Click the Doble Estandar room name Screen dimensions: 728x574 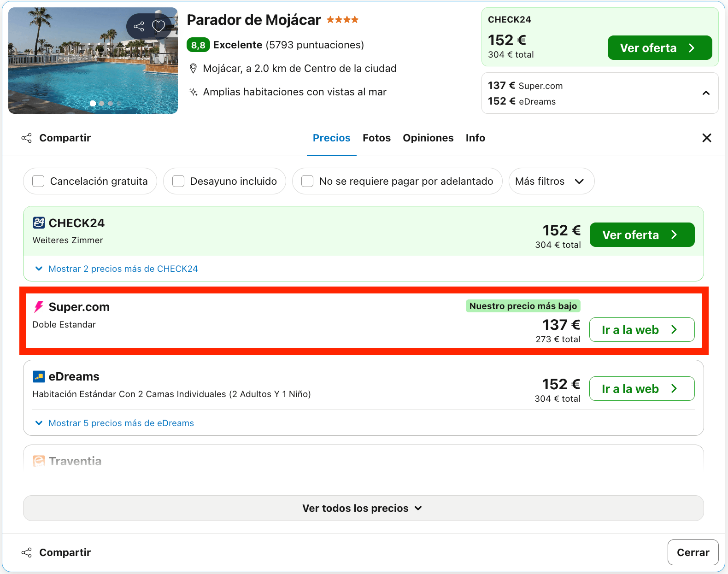click(64, 324)
